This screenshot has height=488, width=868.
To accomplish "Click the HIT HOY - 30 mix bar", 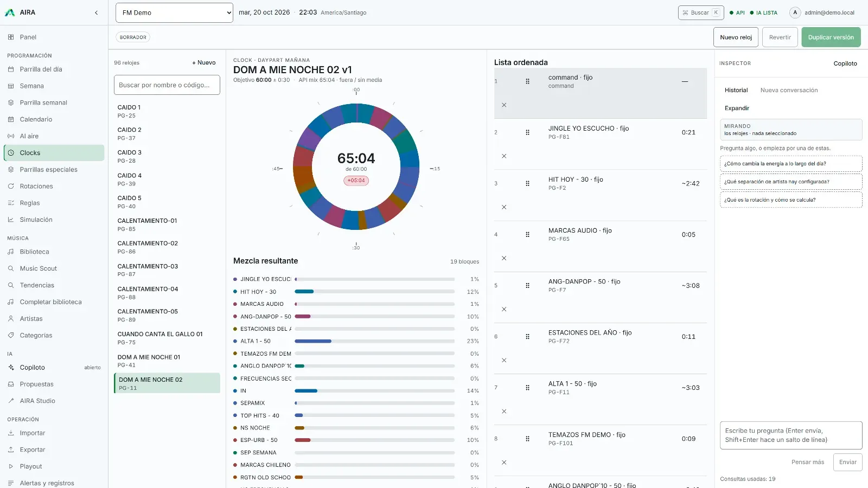I will pyautogui.click(x=374, y=292).
